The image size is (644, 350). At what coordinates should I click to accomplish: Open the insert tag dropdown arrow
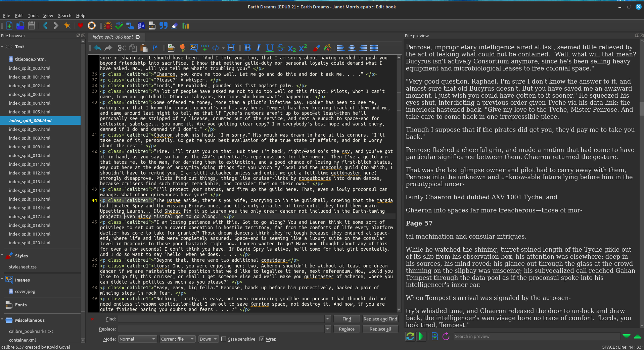223,48
